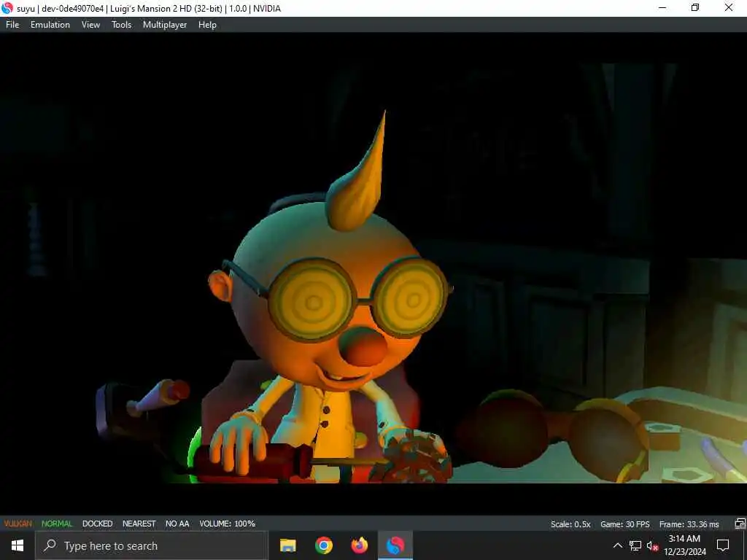The image size is (747, 560).
Task: Toggle the VULKAN graphics API indicator
Action: (x=18, y=524)
